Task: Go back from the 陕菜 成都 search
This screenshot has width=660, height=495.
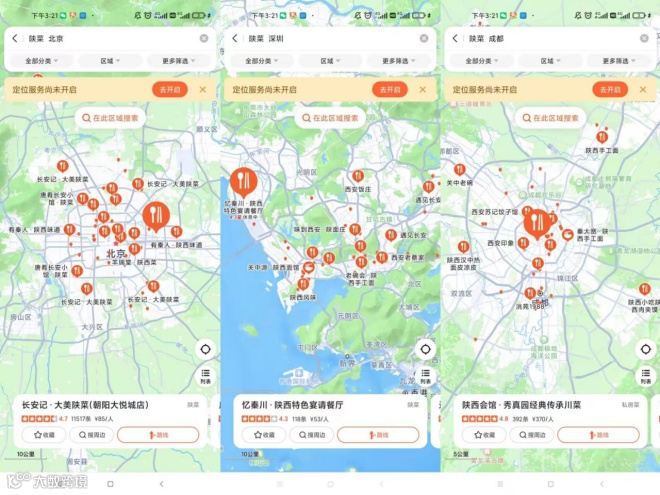Action: (x=455, y=38)
